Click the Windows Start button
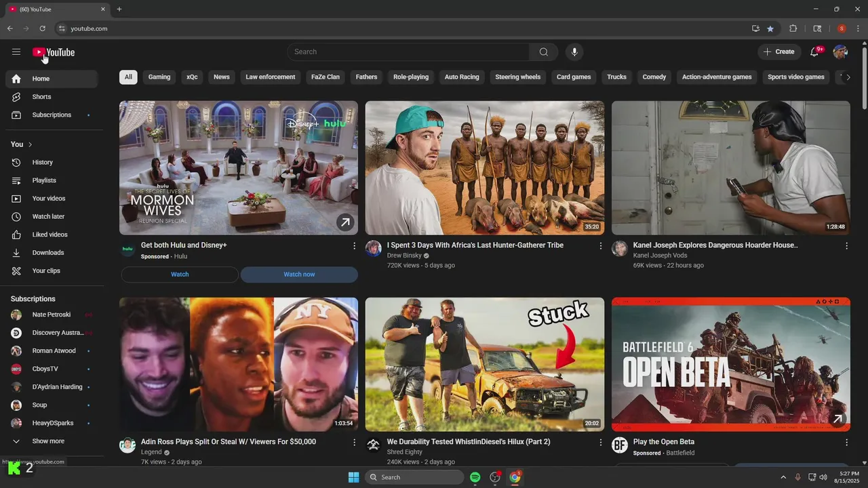 click(353, 477)
